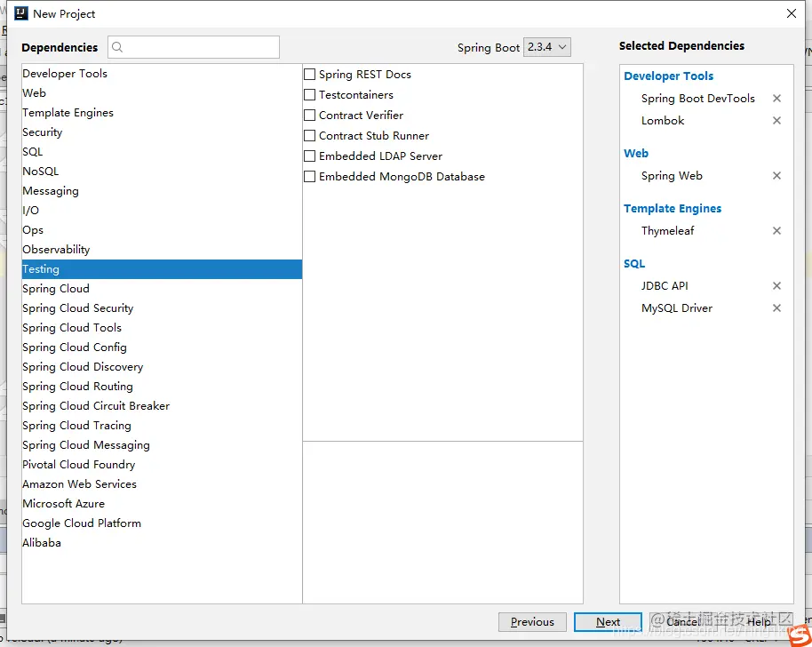Remove JDBC API dependency

pyautogui.click(x=776, y=286)
